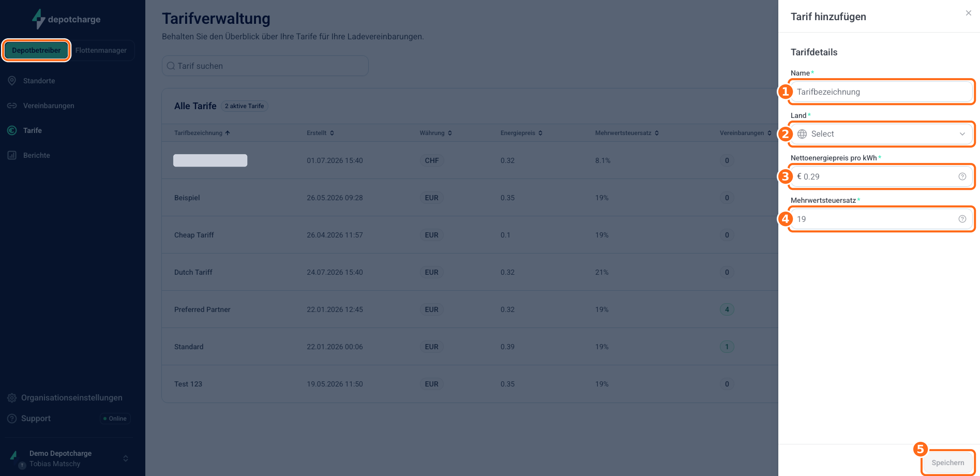Click date 26.05.2026 09:28
The height and width of the screenshot is (476, 980).
[335, 198]
